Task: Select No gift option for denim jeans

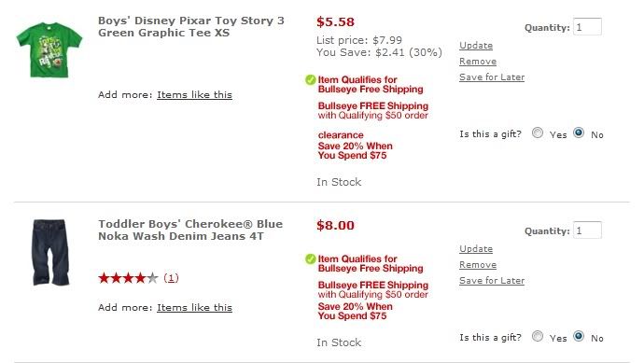Action: click(579, 336)
